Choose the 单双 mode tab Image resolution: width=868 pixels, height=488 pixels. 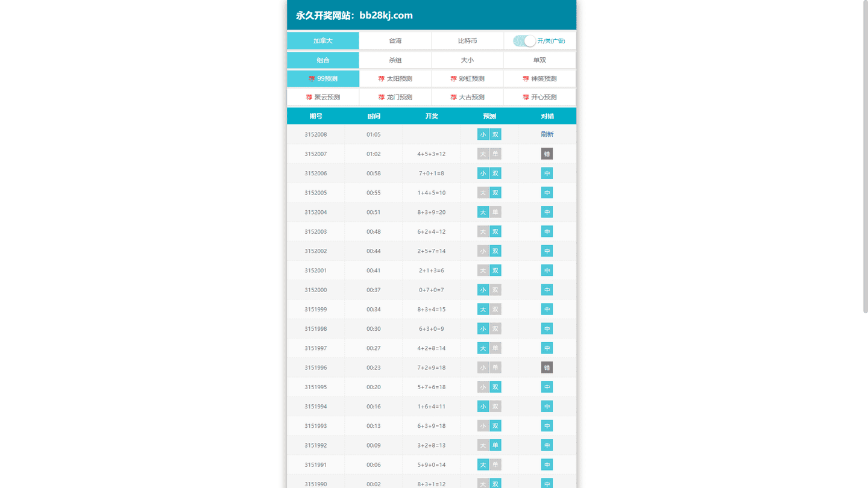[x=540, y=60]
